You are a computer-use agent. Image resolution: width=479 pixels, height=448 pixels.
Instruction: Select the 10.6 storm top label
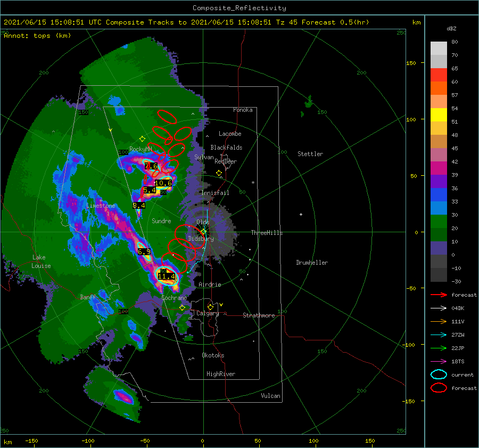pyautogui.click(x=163, y=183)
